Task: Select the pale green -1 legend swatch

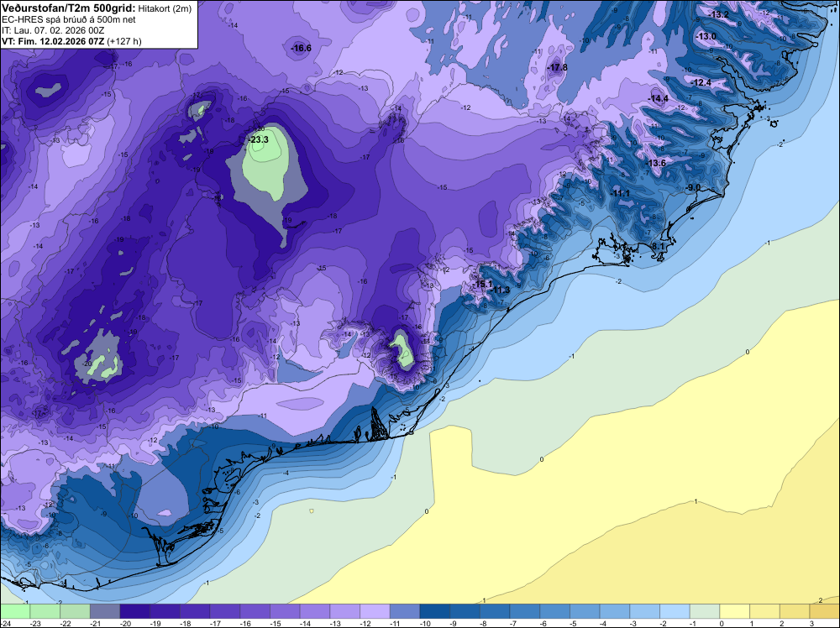Action: [705, 611]
